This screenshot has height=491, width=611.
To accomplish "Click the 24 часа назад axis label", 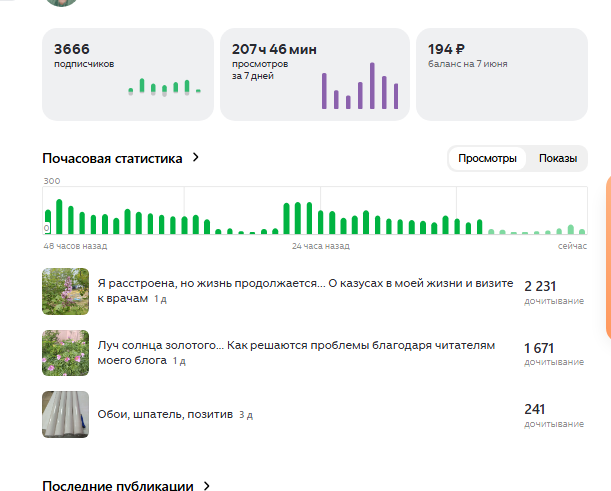I will point(321,246).
